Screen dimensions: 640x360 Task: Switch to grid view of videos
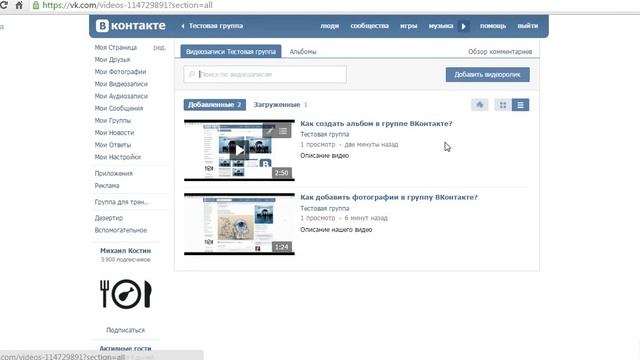503,105
